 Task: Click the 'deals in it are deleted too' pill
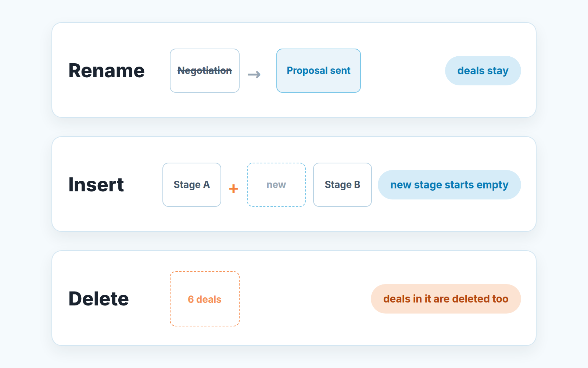coord(446,299)
